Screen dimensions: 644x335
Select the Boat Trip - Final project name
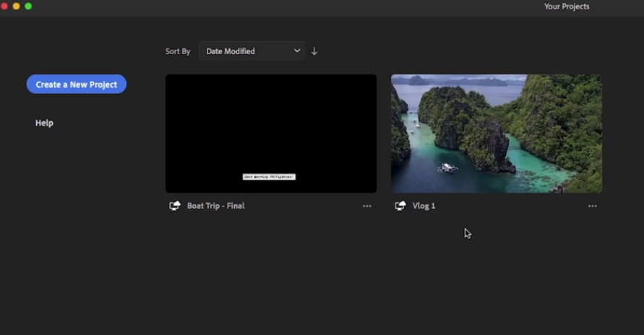(x=215, y=206)
